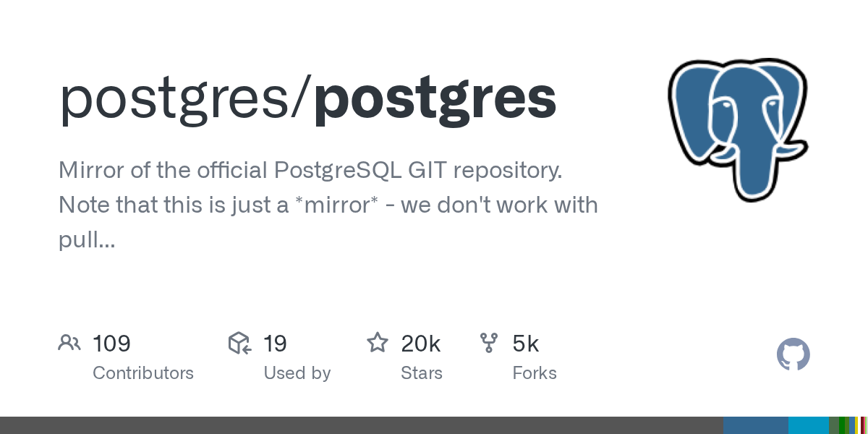Open the bold postgres repository name
This screenshot has height=434, width=868.
click(435, 99)
